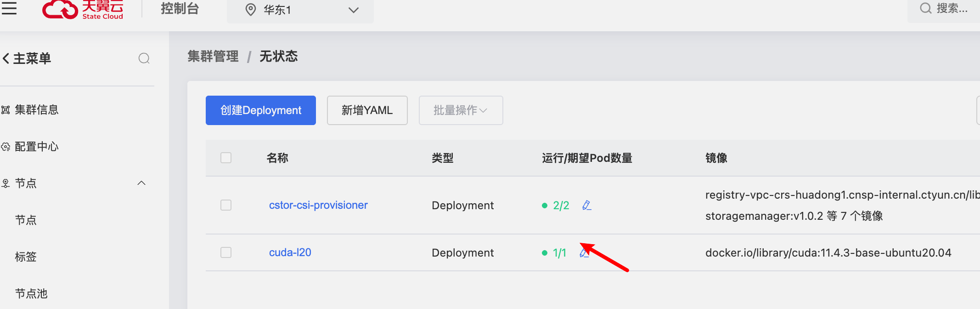This screenshot has height=309, width=980.
Task: Click the 集群信息 sidebar icon
Action: 6,110
